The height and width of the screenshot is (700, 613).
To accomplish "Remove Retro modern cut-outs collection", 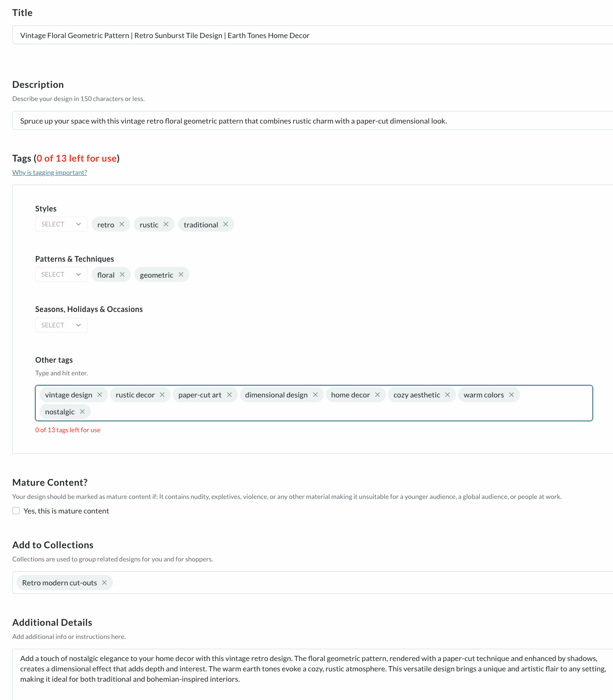I will click(104, 583).
